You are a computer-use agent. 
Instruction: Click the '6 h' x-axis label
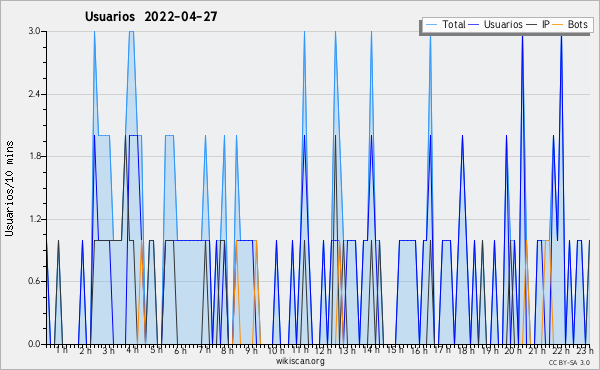[x=180, y=350]
